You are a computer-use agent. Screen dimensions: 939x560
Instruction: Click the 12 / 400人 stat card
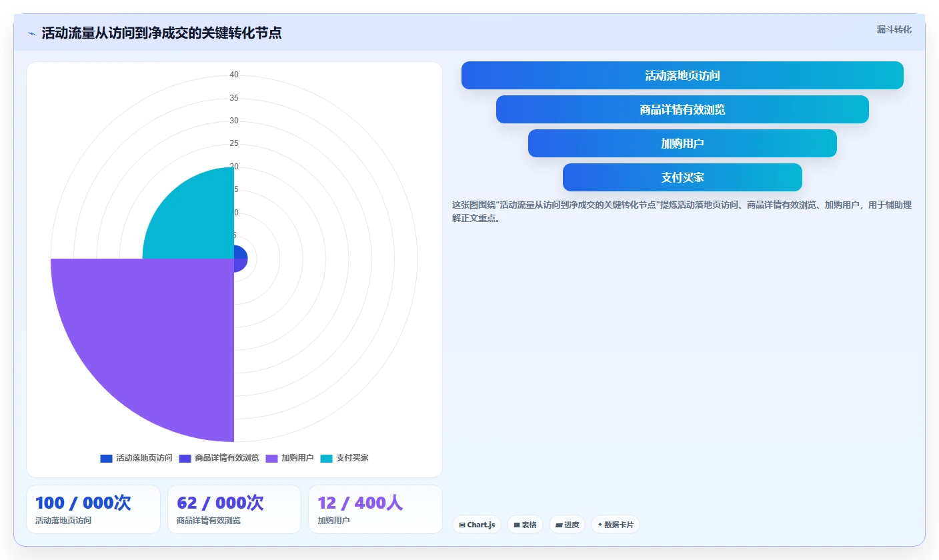coord(375,509)
